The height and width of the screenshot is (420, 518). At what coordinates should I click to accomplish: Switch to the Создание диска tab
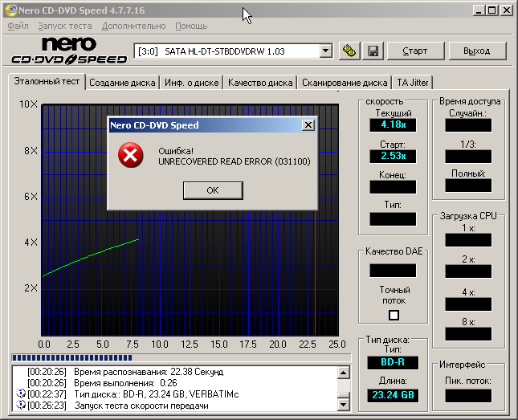point(122,83)
